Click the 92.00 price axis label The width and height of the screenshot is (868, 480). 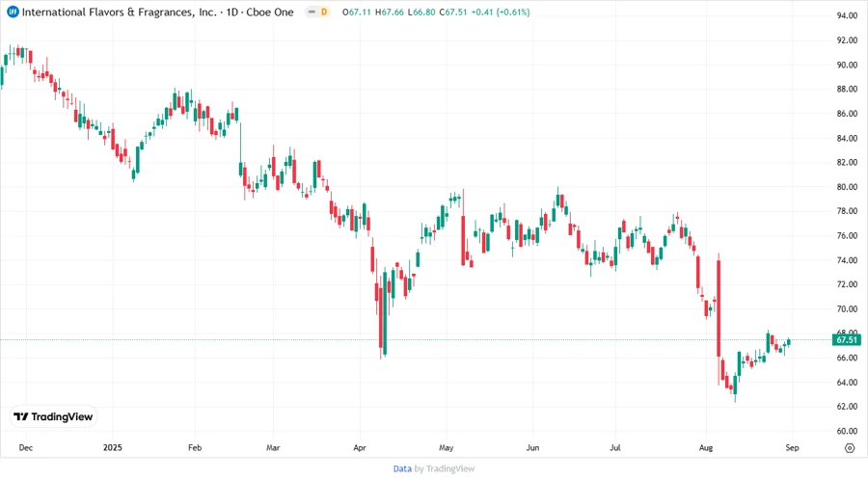847,40
